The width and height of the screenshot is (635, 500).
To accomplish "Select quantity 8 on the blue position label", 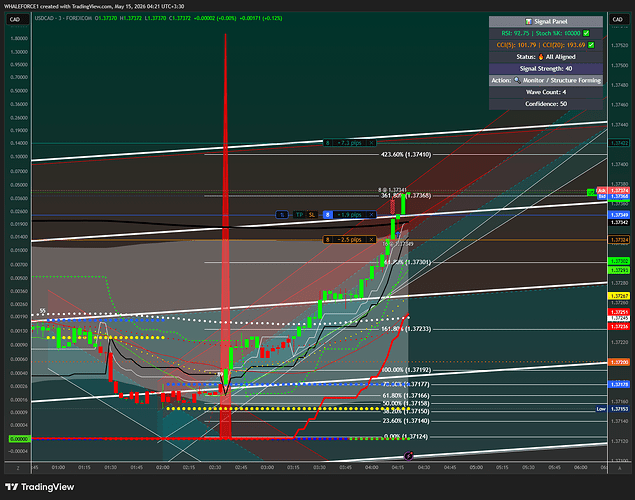I will point(328,215).
